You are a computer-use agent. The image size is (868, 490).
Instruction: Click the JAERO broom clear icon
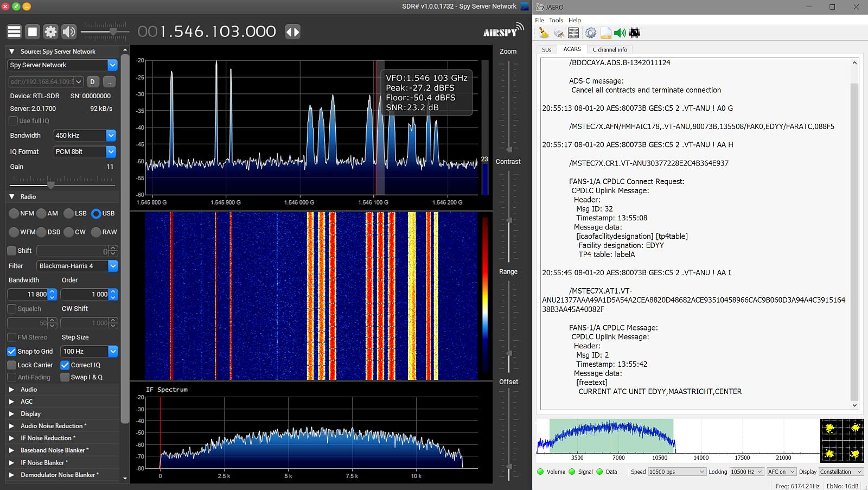[x=544, y=33]
